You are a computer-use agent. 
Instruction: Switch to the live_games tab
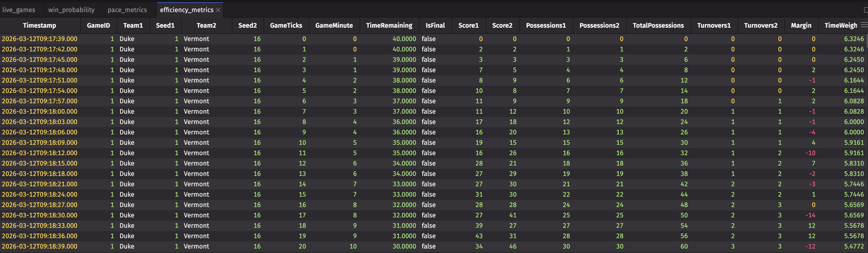[x=19, y=10]
